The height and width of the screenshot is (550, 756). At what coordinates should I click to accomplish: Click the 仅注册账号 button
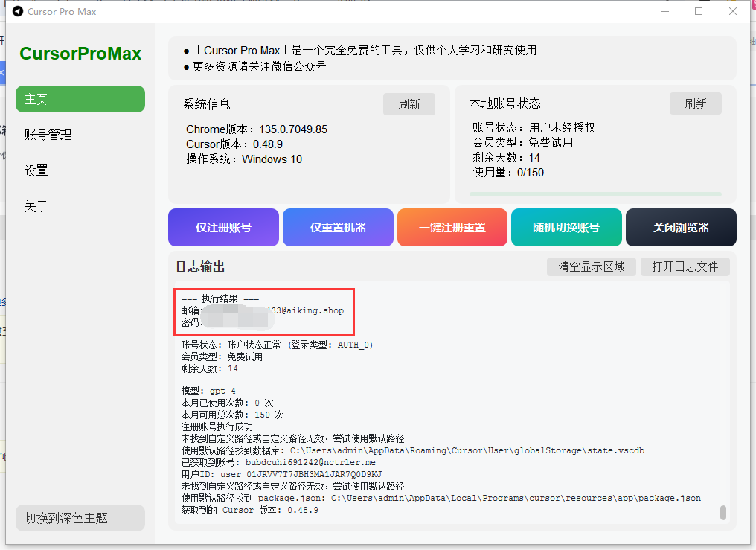pos(223,228)
